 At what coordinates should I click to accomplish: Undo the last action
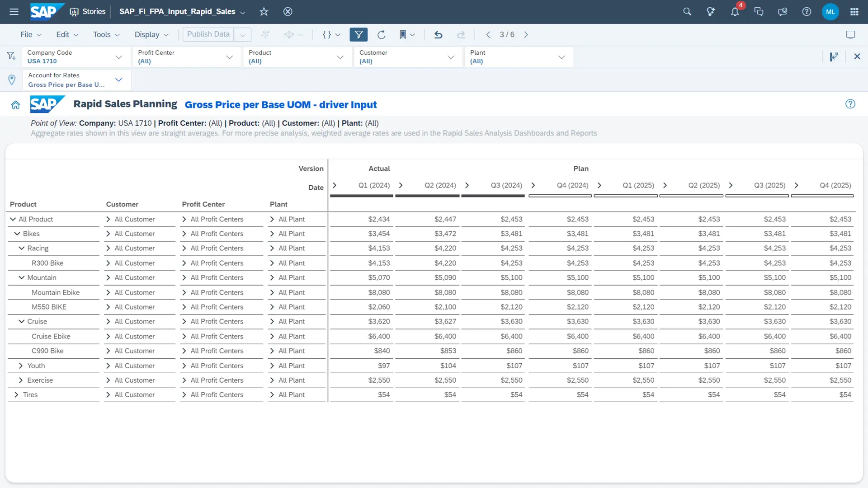(x=438, y=35)
